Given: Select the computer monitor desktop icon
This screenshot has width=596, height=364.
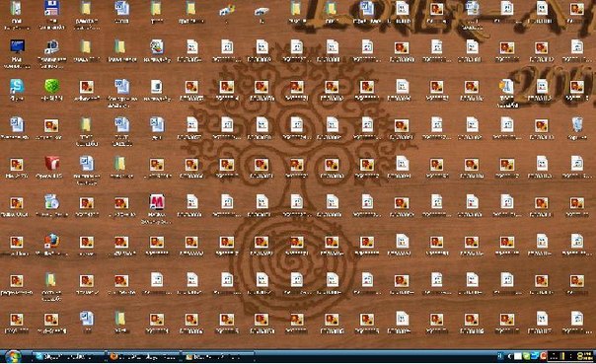Looking at the screenshot, I should pyautogui.click(x=17, y=46).
